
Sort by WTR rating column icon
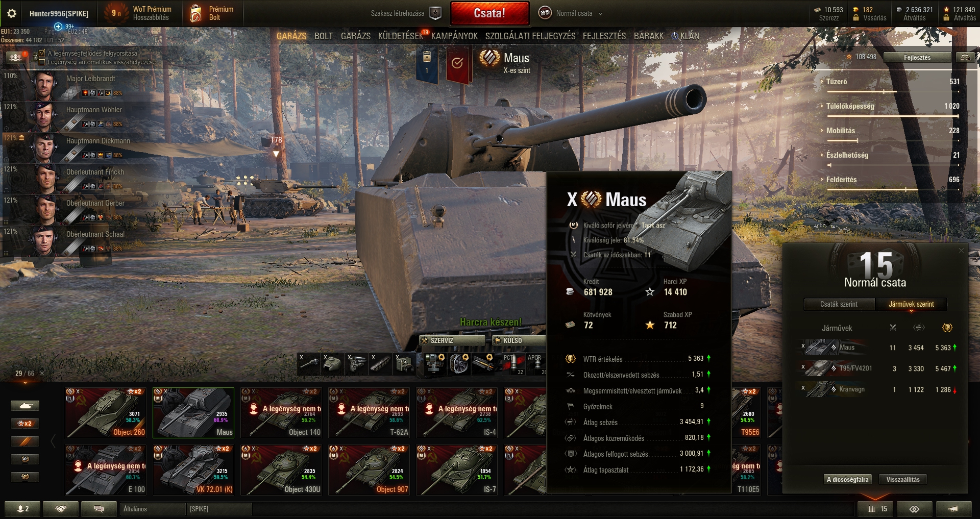[x=947, y=328]
